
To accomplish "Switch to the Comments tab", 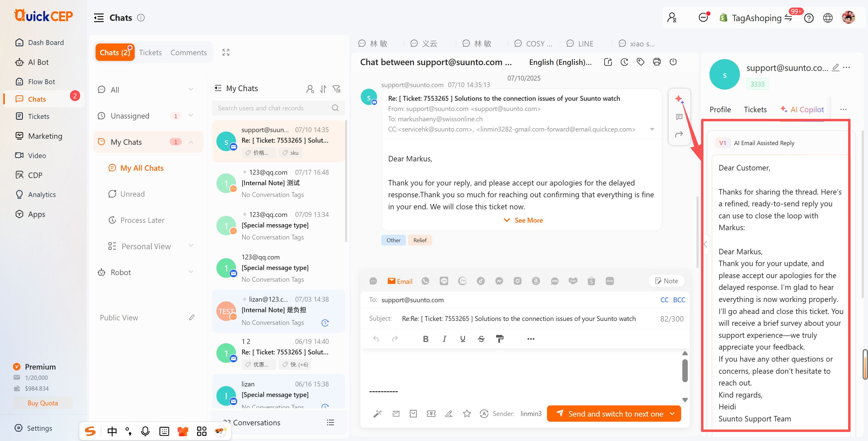I will 188,52.
